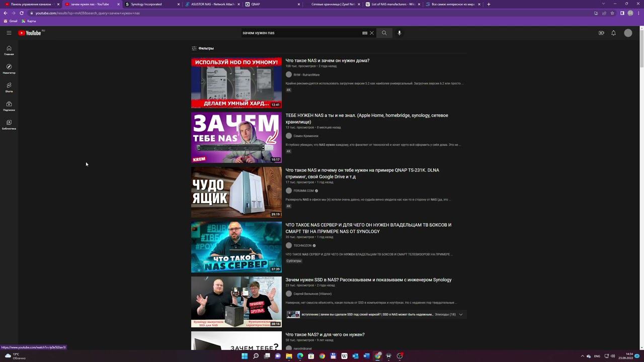Viewport: 644px width, 362px height.
Task: Open video Что такое NAS и зачем он нужен дома
Action: click(328, 60)
